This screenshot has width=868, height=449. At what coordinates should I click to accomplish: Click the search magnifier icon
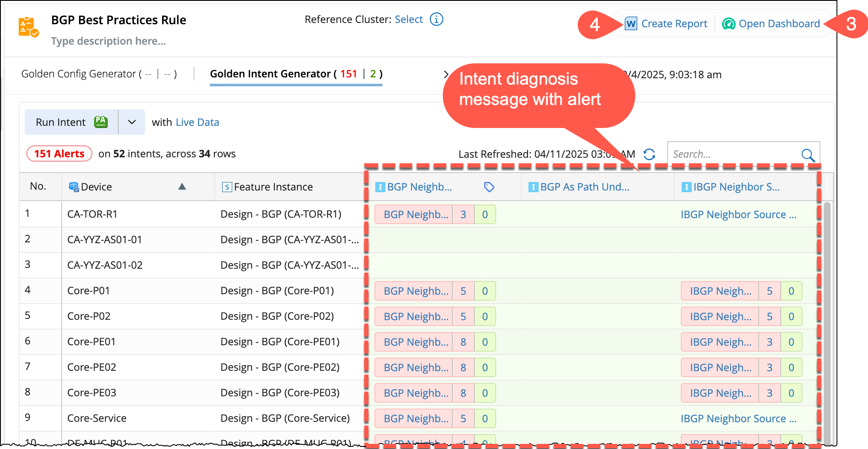click(x=808, y=155)
